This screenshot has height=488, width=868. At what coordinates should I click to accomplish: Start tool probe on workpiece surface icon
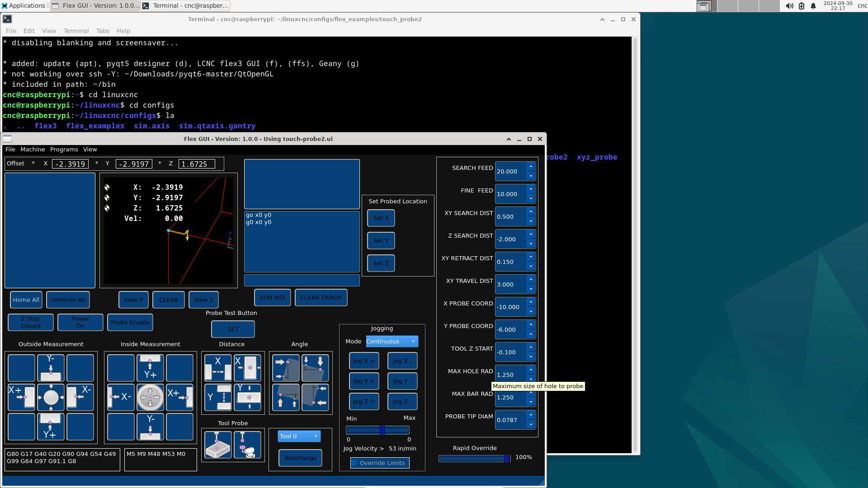click(x=218, y=445)
